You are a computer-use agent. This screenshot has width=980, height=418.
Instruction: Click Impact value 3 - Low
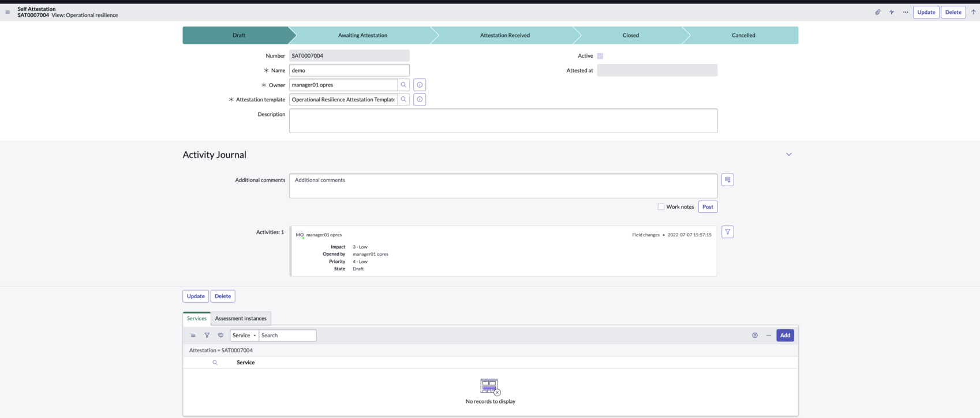point(360,247)
